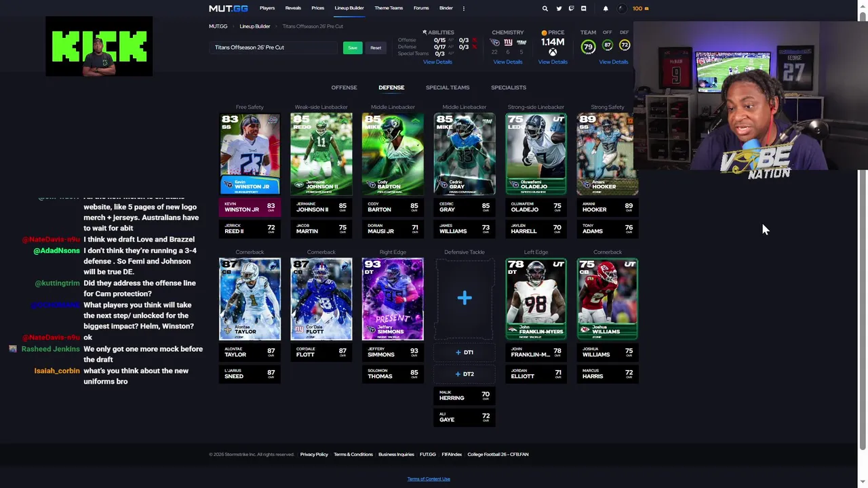The image size is (868, 488).
Task: Select Cedric Gray player card
Action: [x=465, y=154]
